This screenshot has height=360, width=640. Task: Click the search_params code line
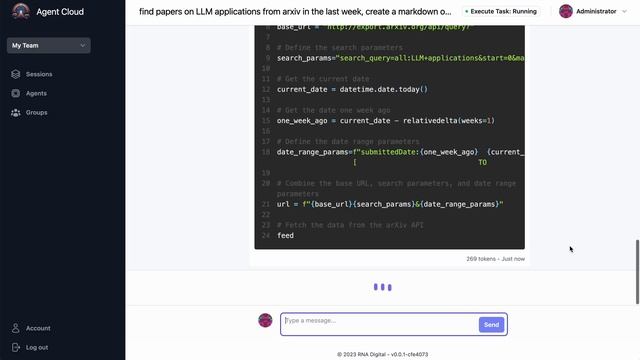[x=400, y=58]
